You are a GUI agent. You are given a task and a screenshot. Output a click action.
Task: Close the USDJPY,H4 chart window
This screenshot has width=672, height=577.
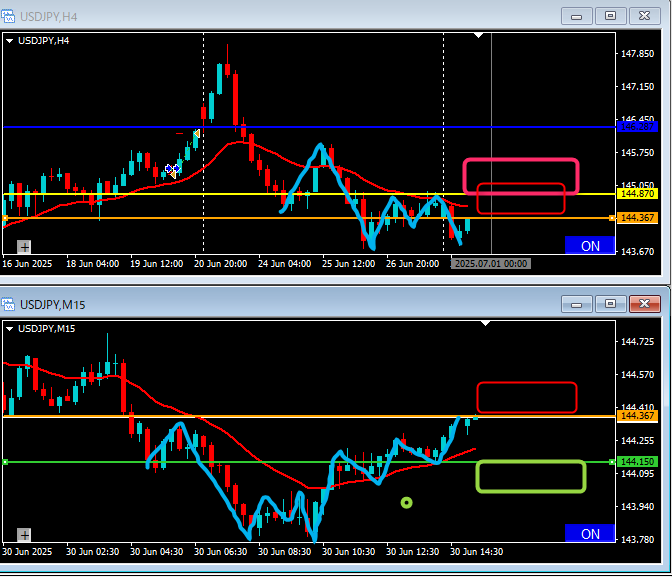click(x=644, y=16)
